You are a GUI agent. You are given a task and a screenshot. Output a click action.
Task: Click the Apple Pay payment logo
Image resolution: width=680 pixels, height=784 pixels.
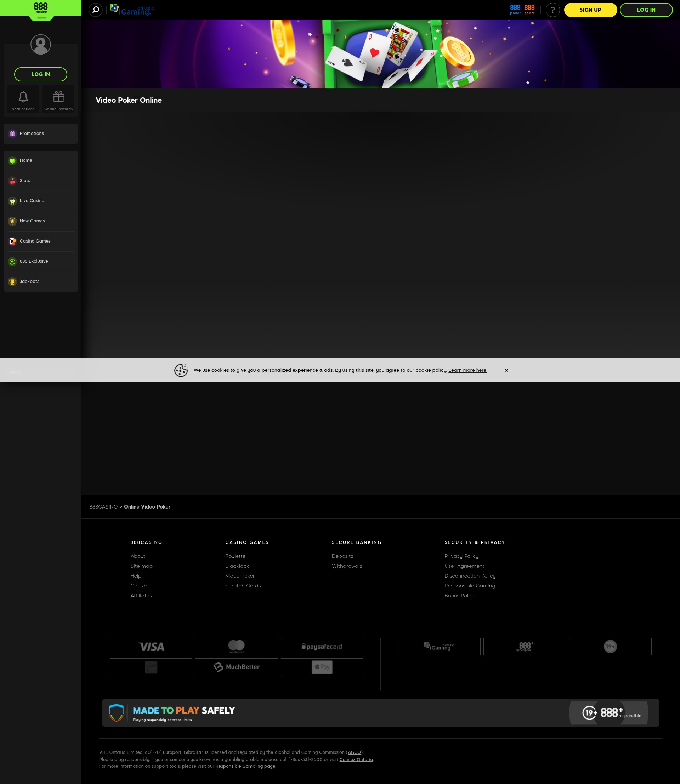coord(322,667)
